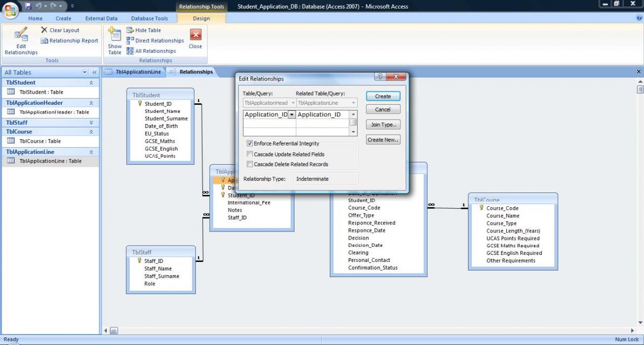
Task: Expand the TblStaff group
Action: 91,123
